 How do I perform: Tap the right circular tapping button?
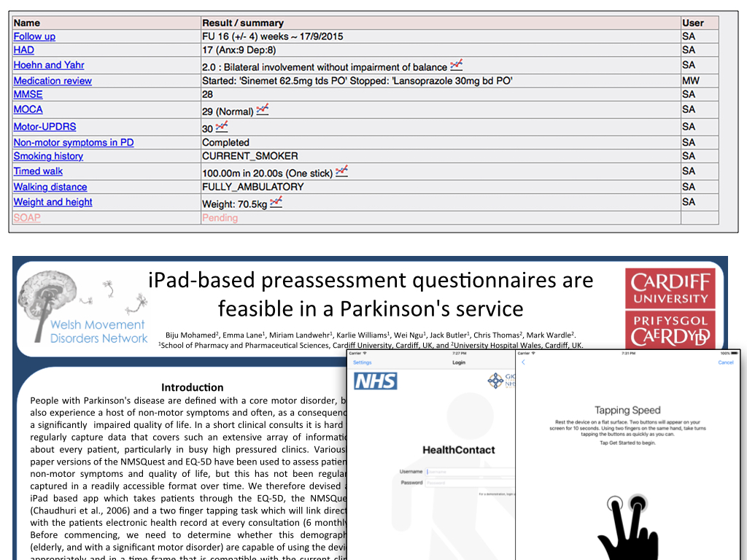click(638, 504)
